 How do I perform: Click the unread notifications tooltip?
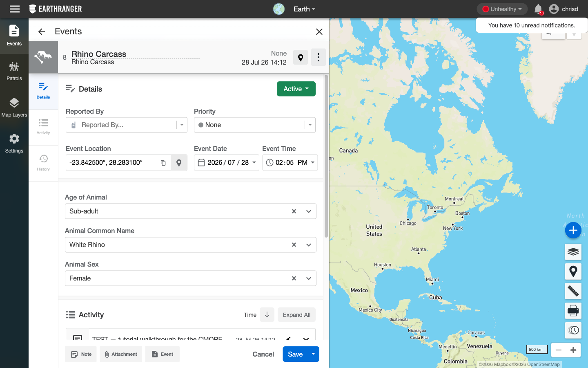pyautogui.click(x=532, y=25)
